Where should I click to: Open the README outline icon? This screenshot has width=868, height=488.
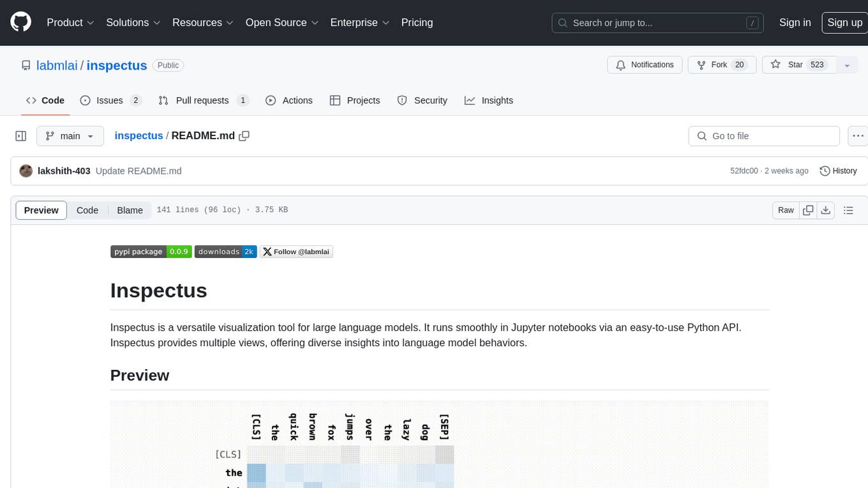click(848, 210)
